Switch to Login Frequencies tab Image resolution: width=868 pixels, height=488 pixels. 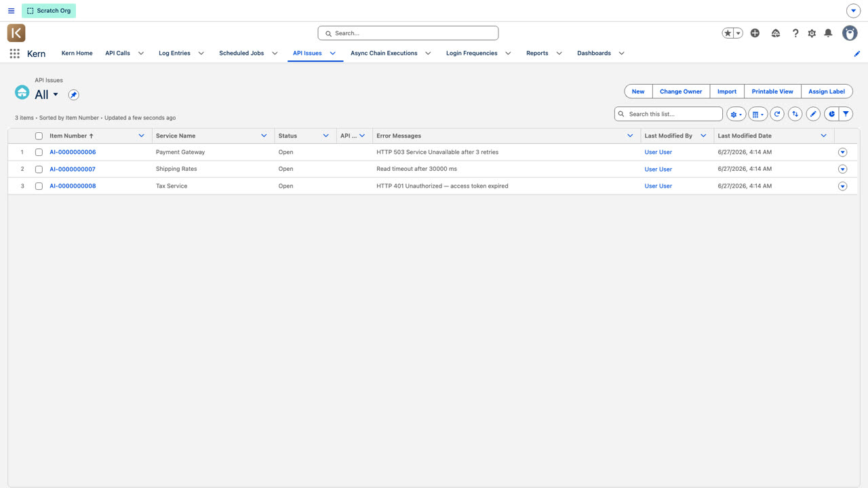tap(471, 53)
